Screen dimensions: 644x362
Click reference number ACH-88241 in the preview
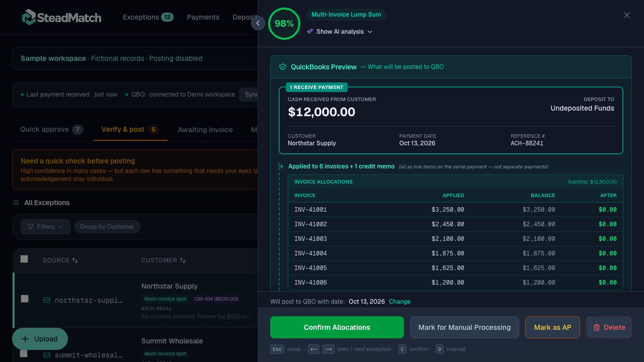(x=527, y=143)
